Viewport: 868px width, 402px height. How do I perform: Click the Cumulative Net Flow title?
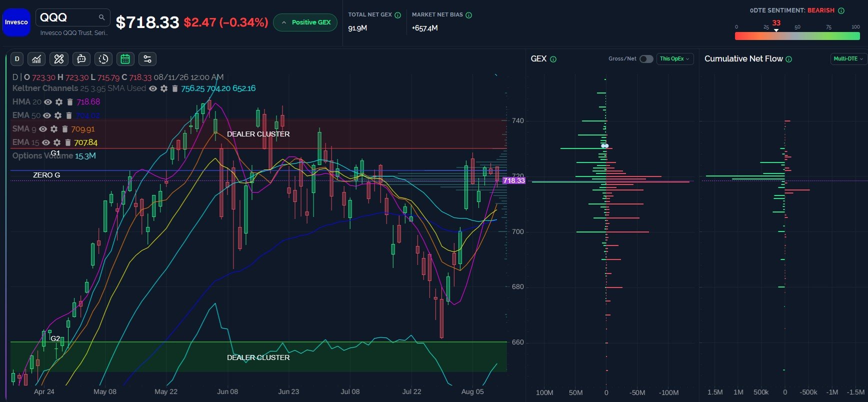743,59
